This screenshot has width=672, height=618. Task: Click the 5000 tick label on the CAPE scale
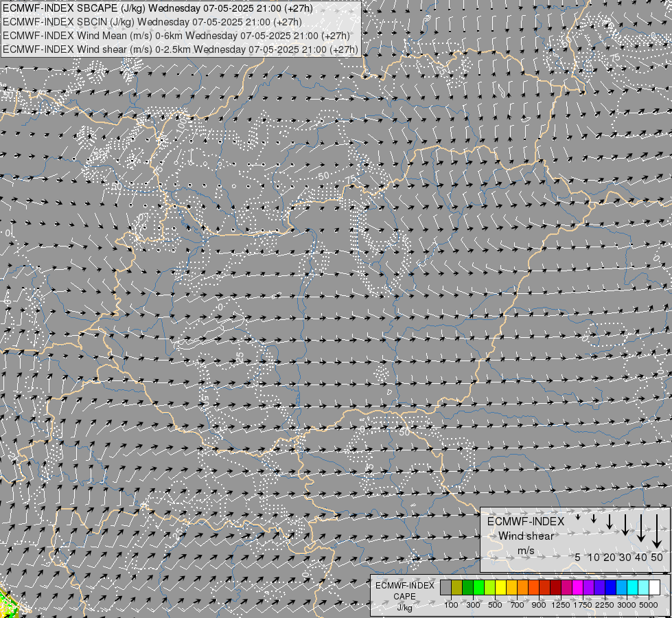(649, 605)
